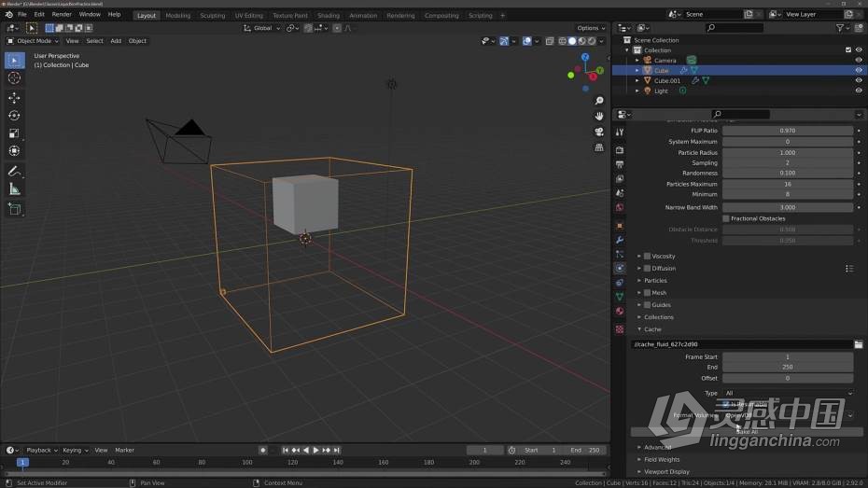Viewport: 868px width, 488px height.
Task: Adjust the Randomness slider
Action: coord(788,174)
